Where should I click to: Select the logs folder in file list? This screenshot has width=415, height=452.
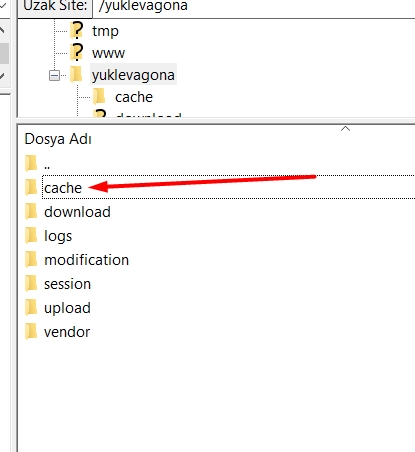[58, 236]
